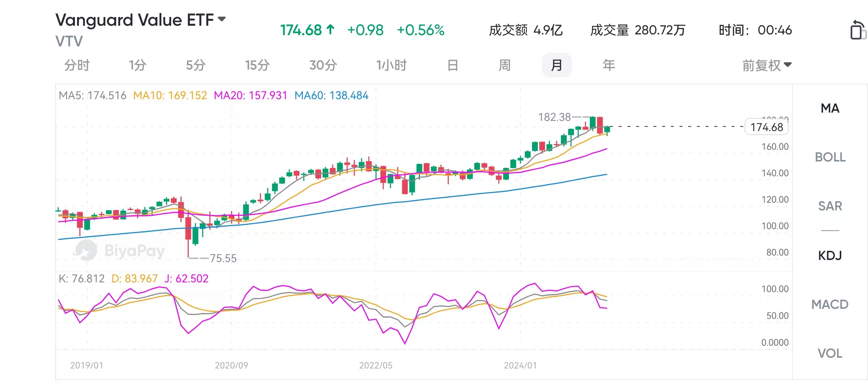Screen dimensions: 868x391
Task: Select the 年 yearly chart
Action: (609, 66)
